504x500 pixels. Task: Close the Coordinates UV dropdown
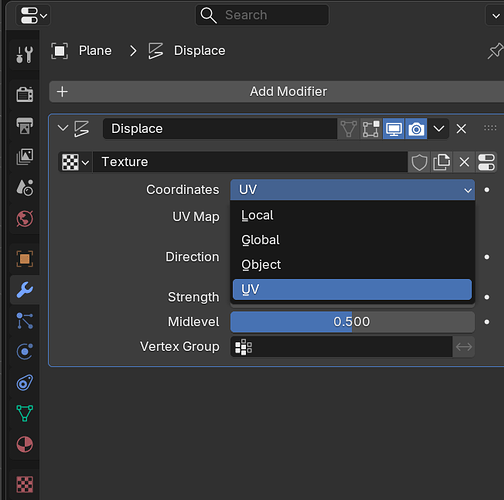(353, 190)
